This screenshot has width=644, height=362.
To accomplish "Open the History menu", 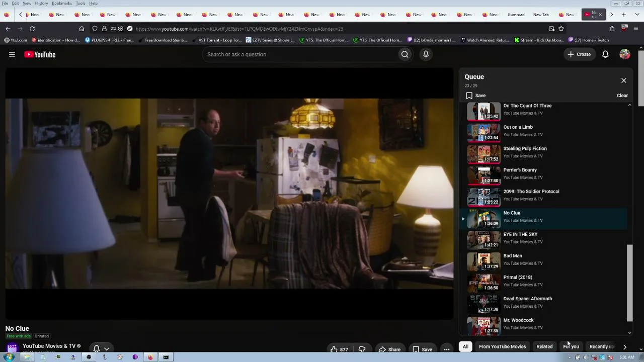I will [x=41, y=4].
